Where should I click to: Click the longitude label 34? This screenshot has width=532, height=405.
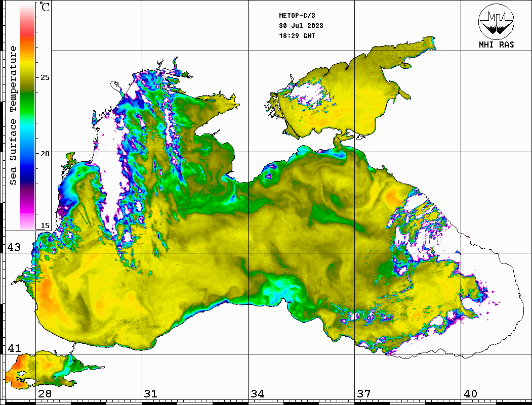point(258,394)
